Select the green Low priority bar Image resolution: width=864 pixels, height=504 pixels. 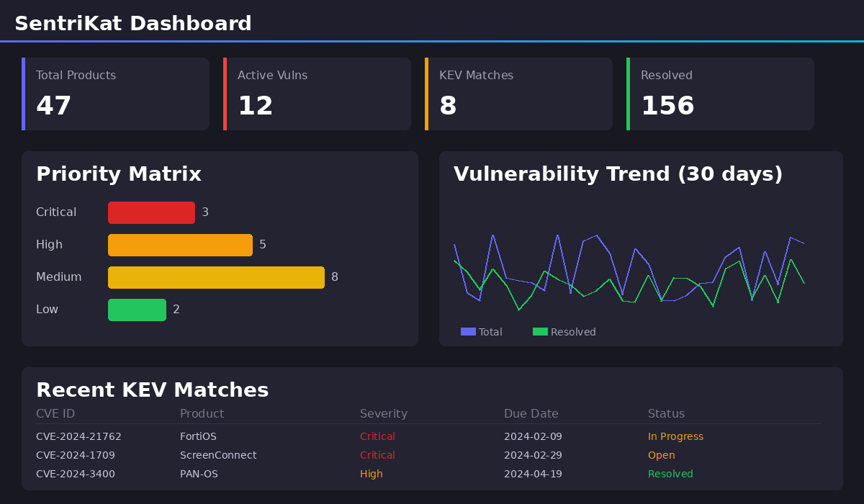tap(137, 310)
